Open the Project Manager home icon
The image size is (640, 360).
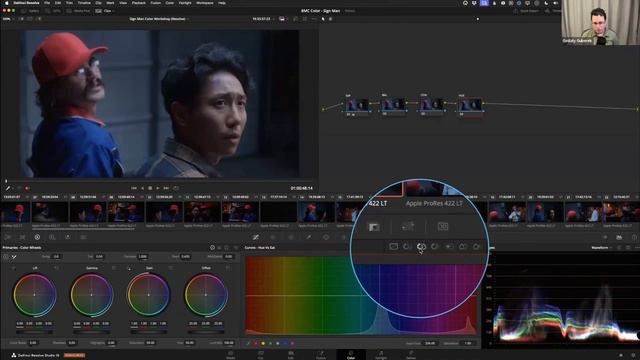click(621, 355)
